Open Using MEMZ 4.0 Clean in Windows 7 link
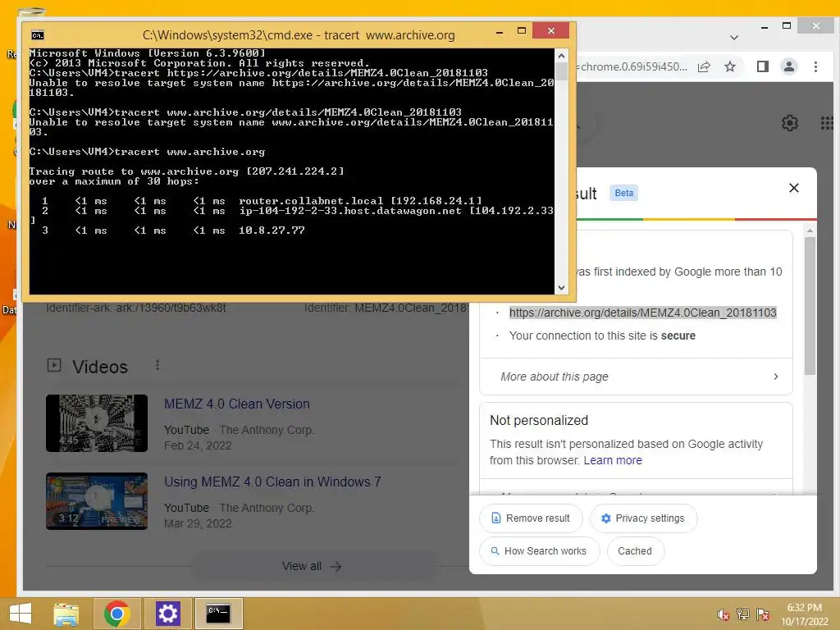This screenshot has height=630, width=840. [x=272, y=482]
